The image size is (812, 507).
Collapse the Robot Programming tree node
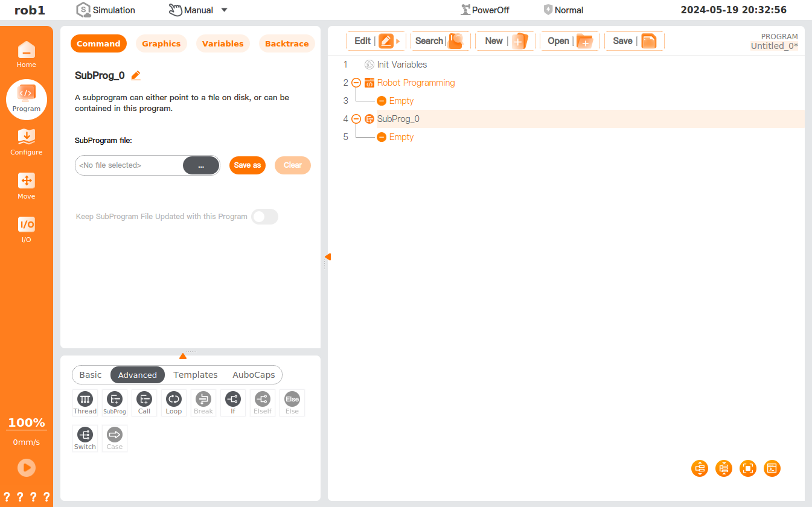(x=356, y=83)
